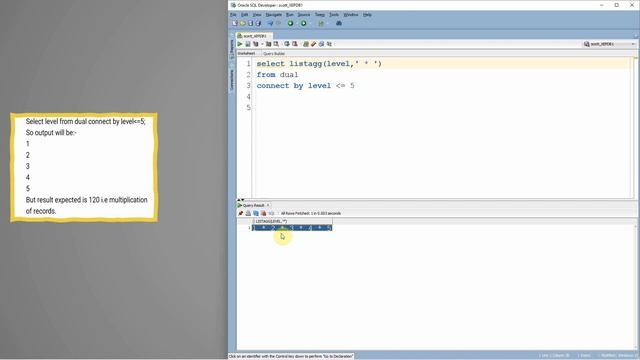Open the Navigate menu
This screenshot has width=640, height=360.
point(273,15)
